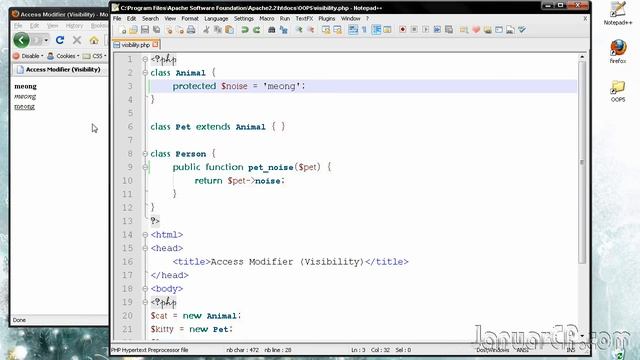640x360 pixels.
Task: Click the Zoom In icon
Action: click(299, 30)
